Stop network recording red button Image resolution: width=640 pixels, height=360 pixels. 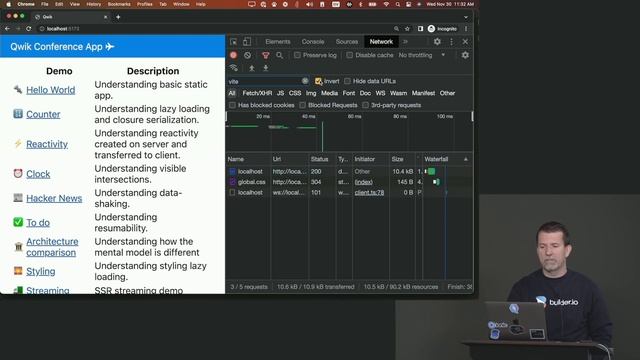click(x=233, y=55)
